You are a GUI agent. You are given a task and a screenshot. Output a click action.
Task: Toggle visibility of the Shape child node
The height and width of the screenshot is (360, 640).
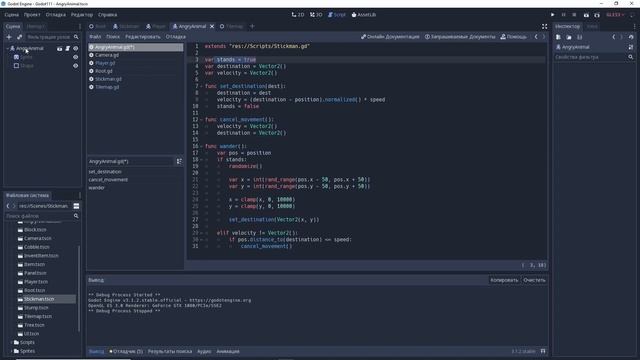[76, 66]
